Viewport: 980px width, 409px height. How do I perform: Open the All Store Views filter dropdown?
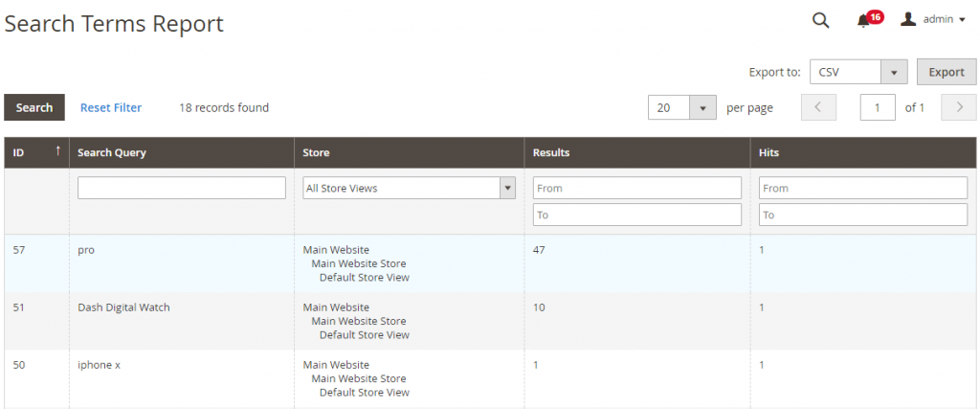coord(410,188)
